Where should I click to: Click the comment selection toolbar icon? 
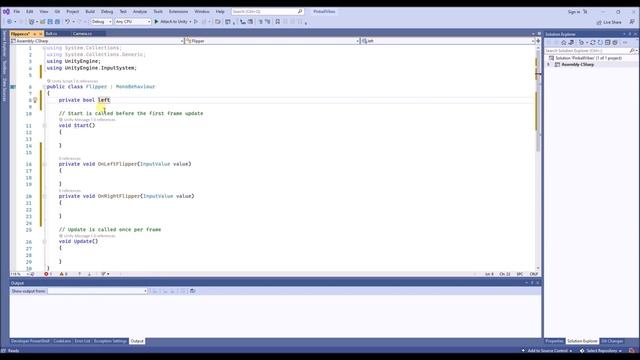coord(260,22)
